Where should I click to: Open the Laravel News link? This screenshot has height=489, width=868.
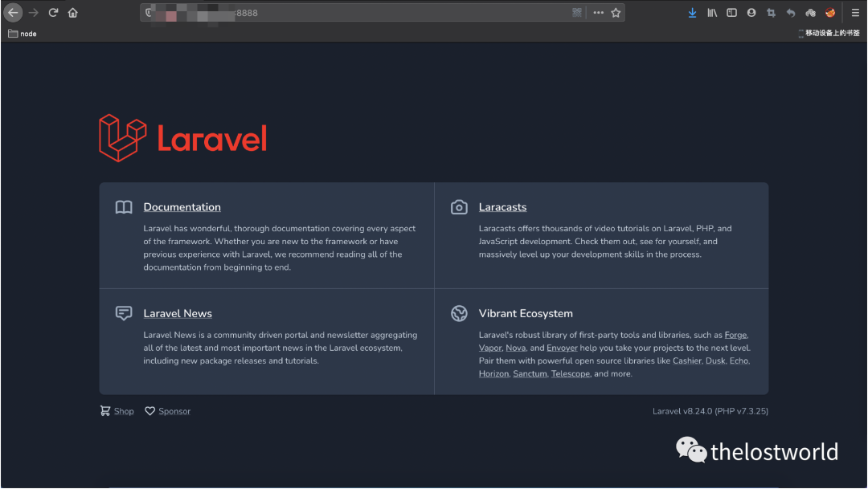(x=178, y=313)
